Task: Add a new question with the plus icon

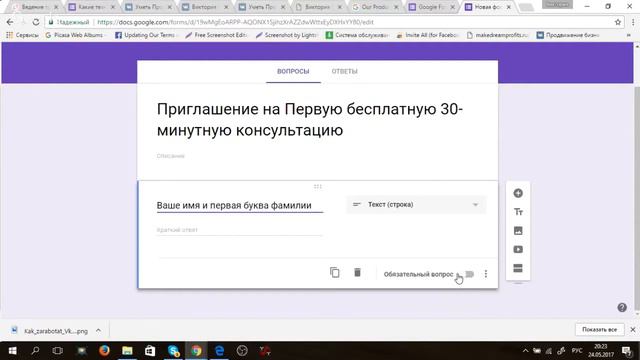Action: (x=518, y=193)
